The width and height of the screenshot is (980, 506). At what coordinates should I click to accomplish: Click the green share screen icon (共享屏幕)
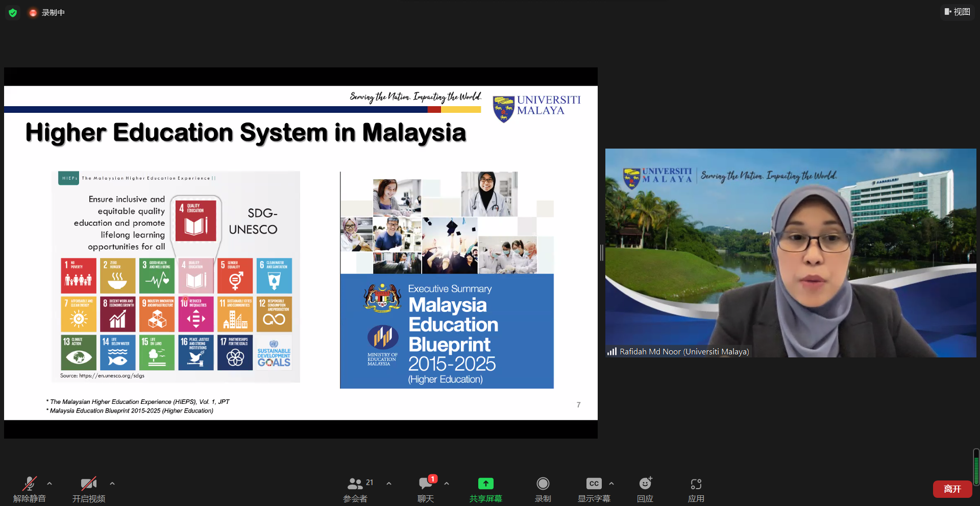(x=486, y=483)
